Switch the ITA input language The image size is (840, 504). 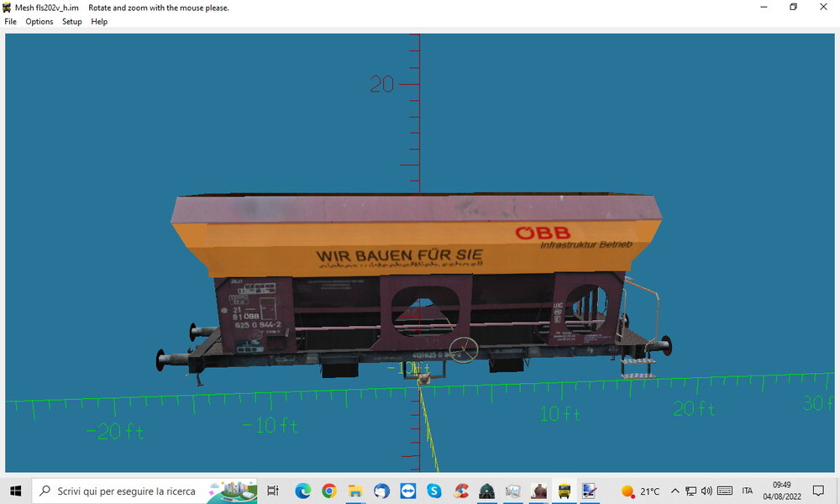pyautogui.click(x=748, y=491)
